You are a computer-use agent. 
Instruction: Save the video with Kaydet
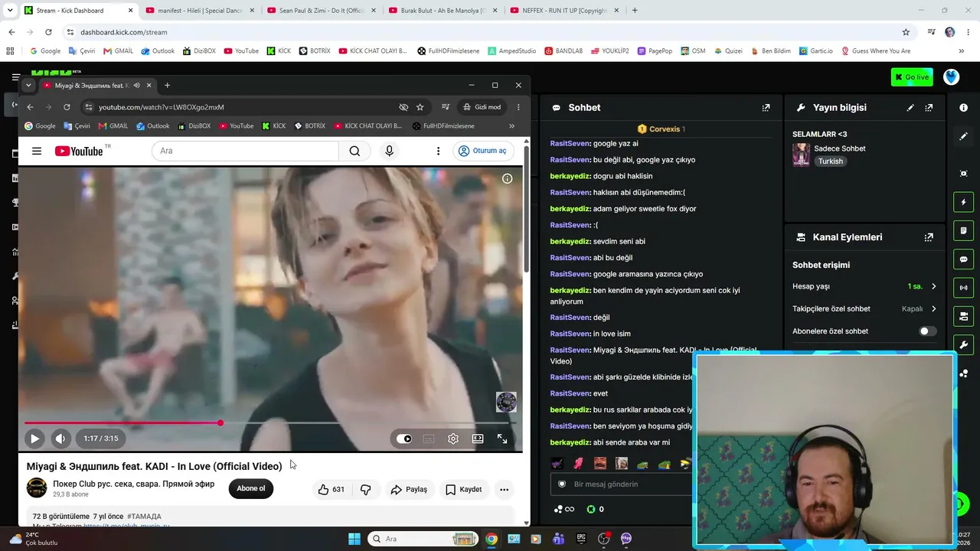point(464,489)
